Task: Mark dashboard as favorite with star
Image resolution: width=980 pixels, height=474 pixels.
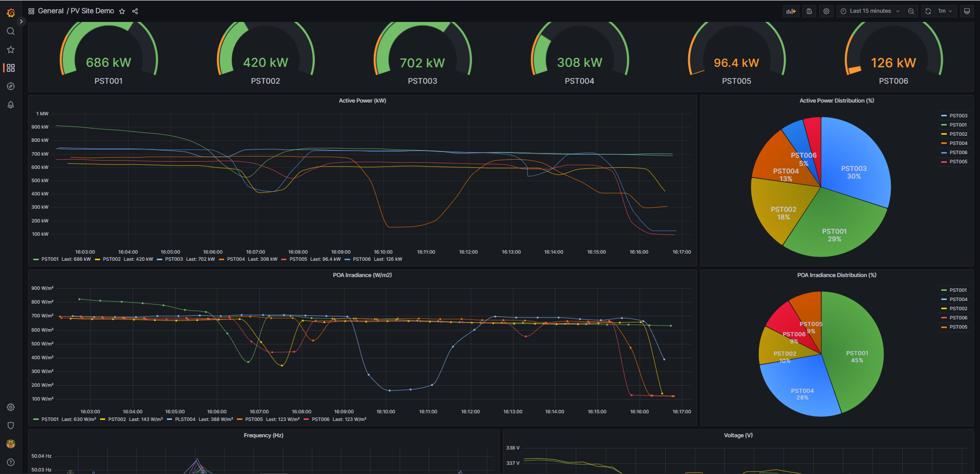Action: 122,11
